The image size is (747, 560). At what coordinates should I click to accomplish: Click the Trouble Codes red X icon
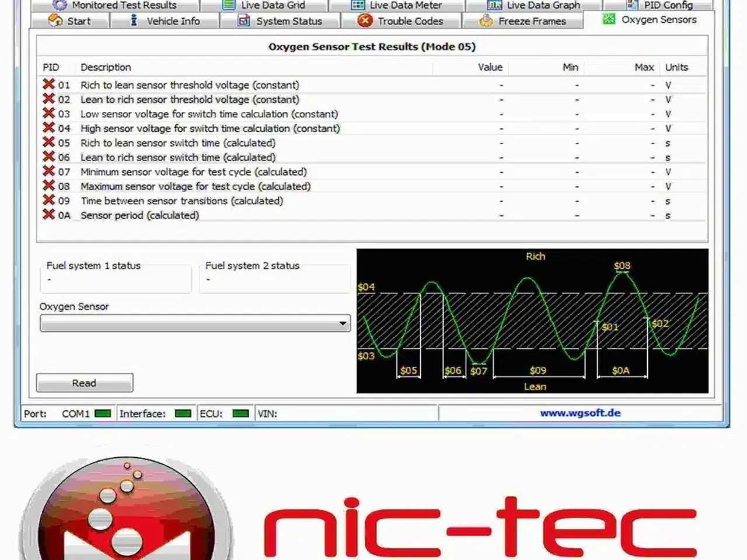click(x=365, y=21)
